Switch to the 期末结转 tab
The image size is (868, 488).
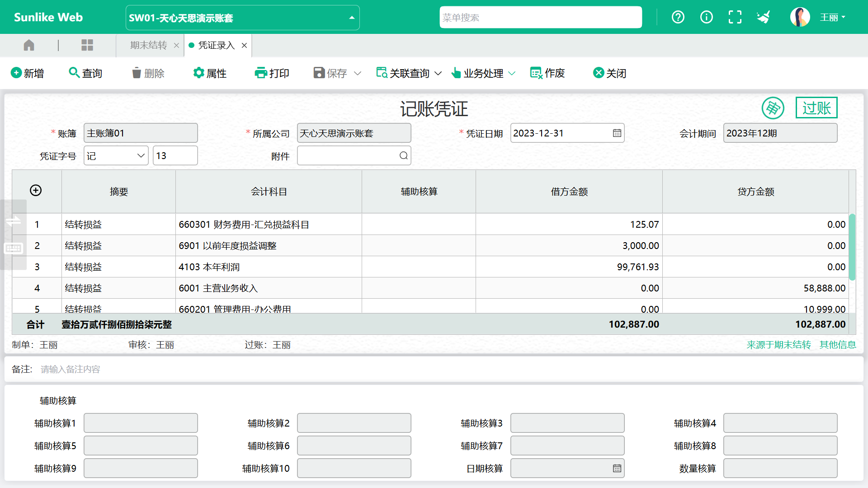(148, 45)
